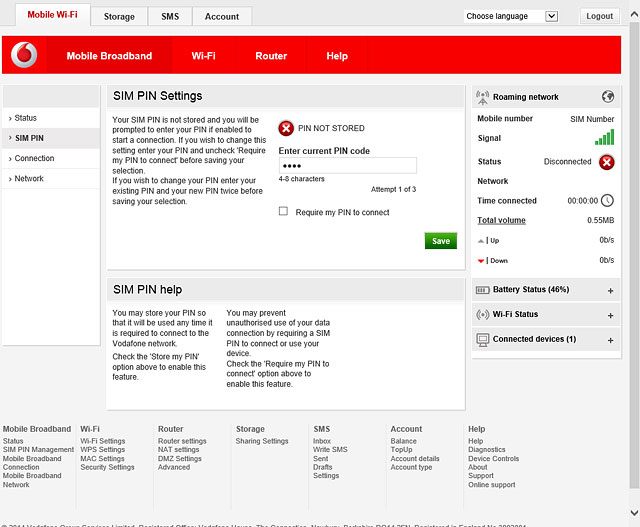The image size is (640, 527).
Task: Open the SIM PIN Management footer link
Action: point(38,449)
